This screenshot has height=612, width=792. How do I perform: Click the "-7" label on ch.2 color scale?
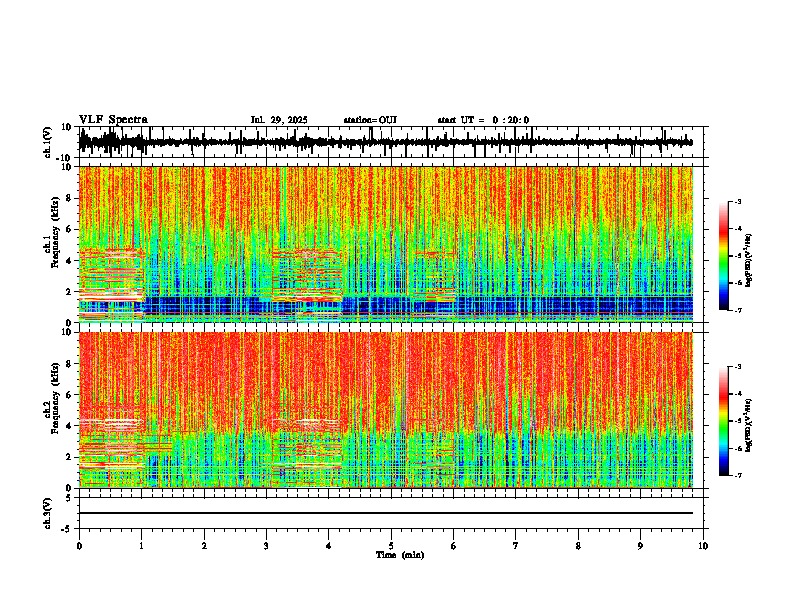pyautogui.click(x=737, y=475)
